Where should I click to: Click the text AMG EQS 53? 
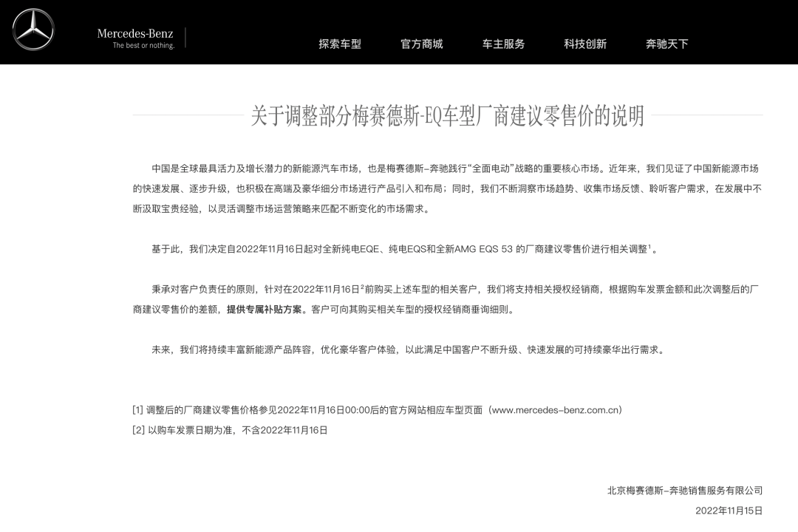click(x=483, y=250)
